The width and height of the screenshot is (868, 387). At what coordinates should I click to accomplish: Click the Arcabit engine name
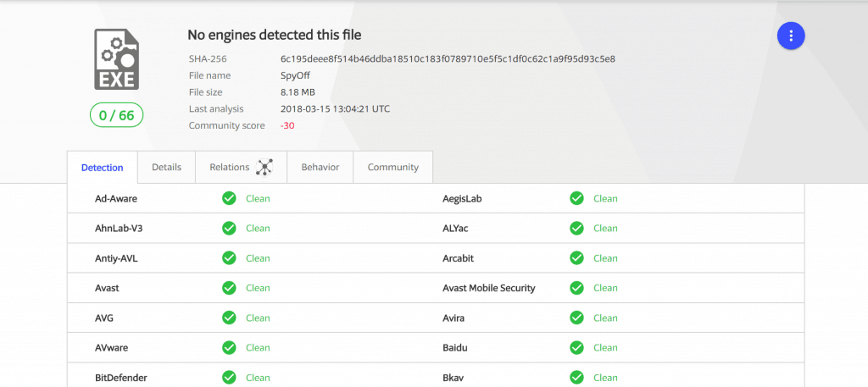click(x=459, y=258)
